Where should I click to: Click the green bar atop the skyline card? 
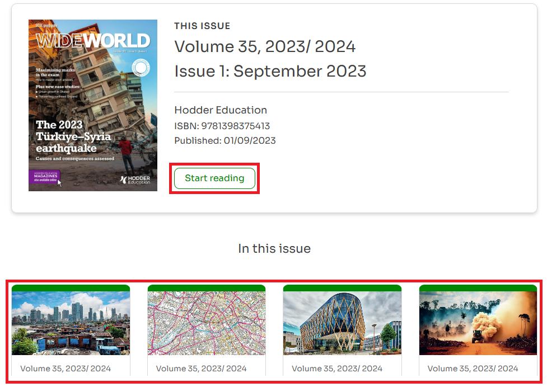(71, 288)
